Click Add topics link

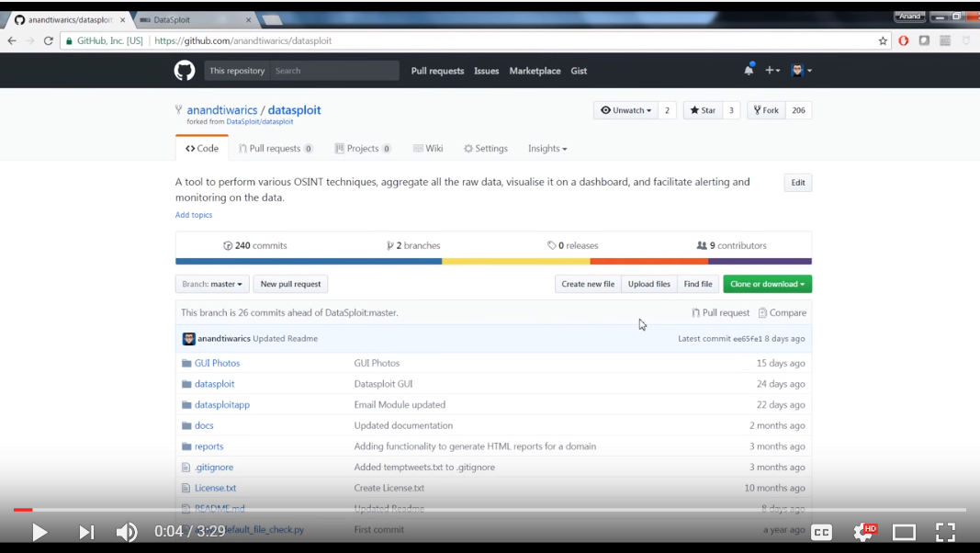point(194,215)
